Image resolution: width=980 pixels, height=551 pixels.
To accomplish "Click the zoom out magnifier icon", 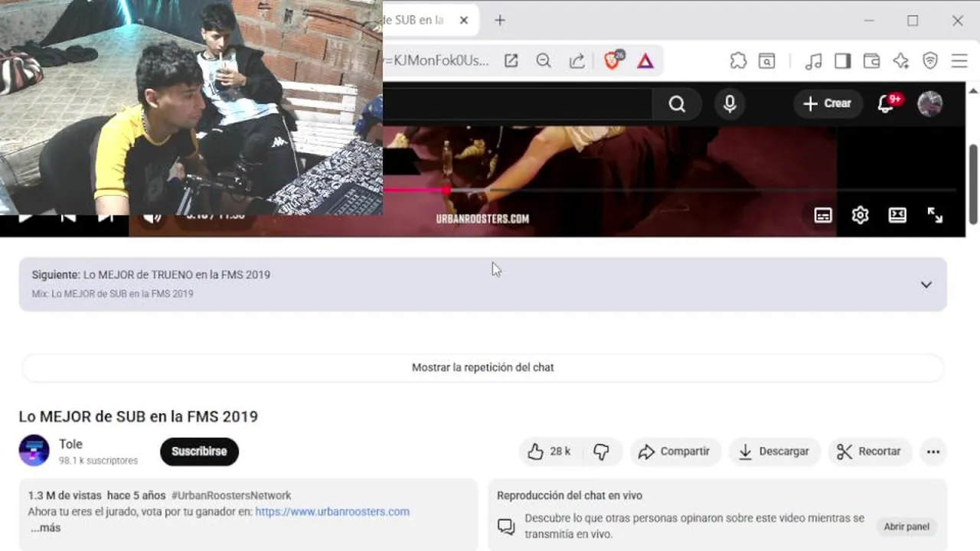I will (544, 60).
